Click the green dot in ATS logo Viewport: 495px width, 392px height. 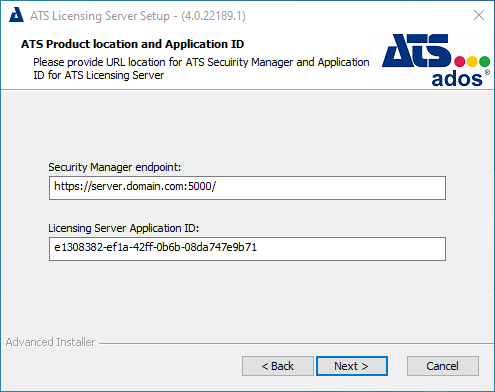(484, 62)
